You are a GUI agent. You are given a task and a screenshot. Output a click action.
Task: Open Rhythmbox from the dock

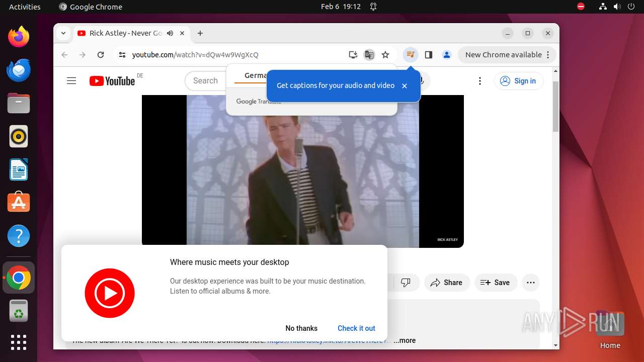(x=19, y=136)
